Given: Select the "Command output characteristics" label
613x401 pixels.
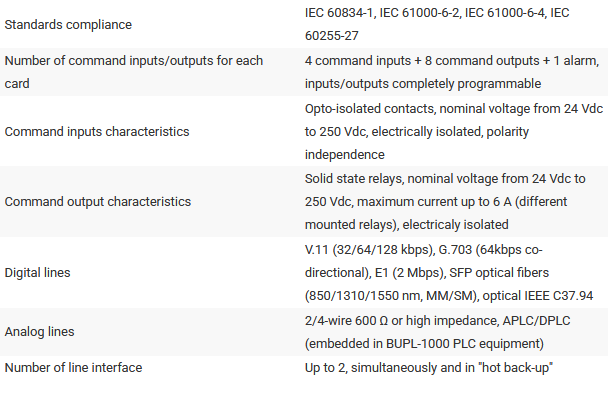Looking at the screenshot, I should click(x=98, y=202).
